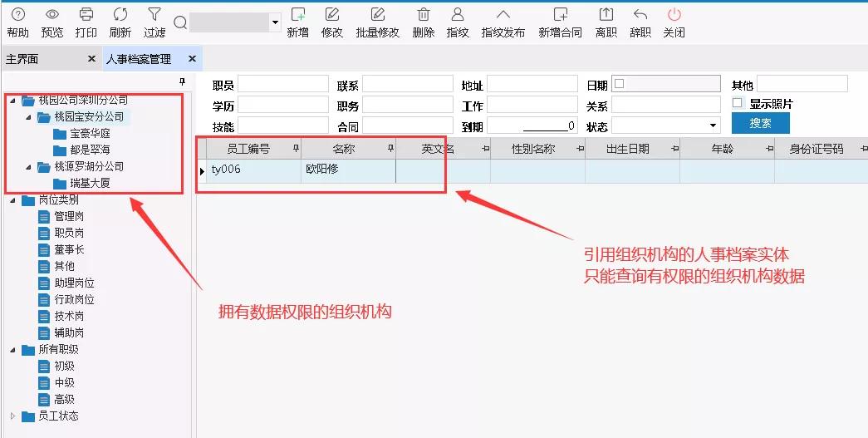Screen dimensions: 868x438
Task: Click the 预览 preview eye icon
Action: click(x=52, y=14)
